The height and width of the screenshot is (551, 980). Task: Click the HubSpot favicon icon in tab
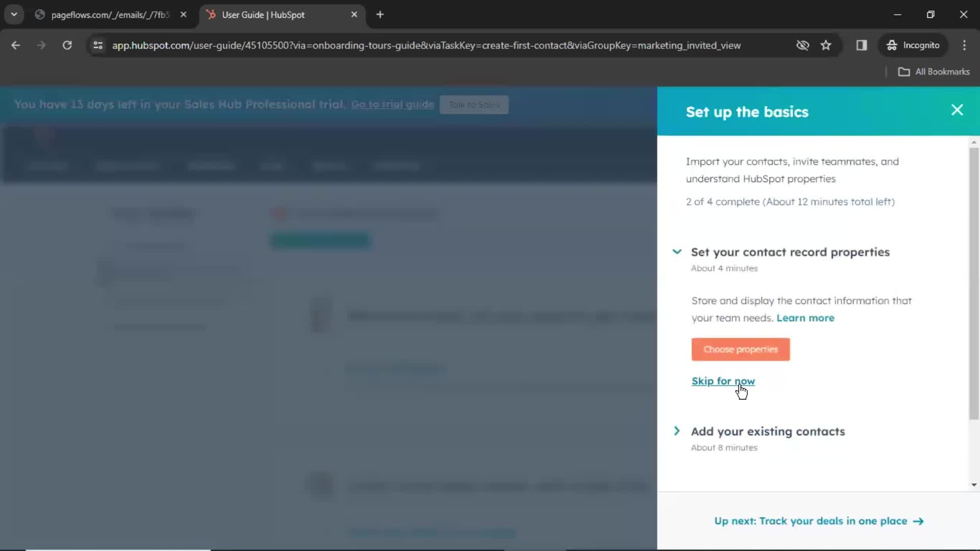point(211,15)
